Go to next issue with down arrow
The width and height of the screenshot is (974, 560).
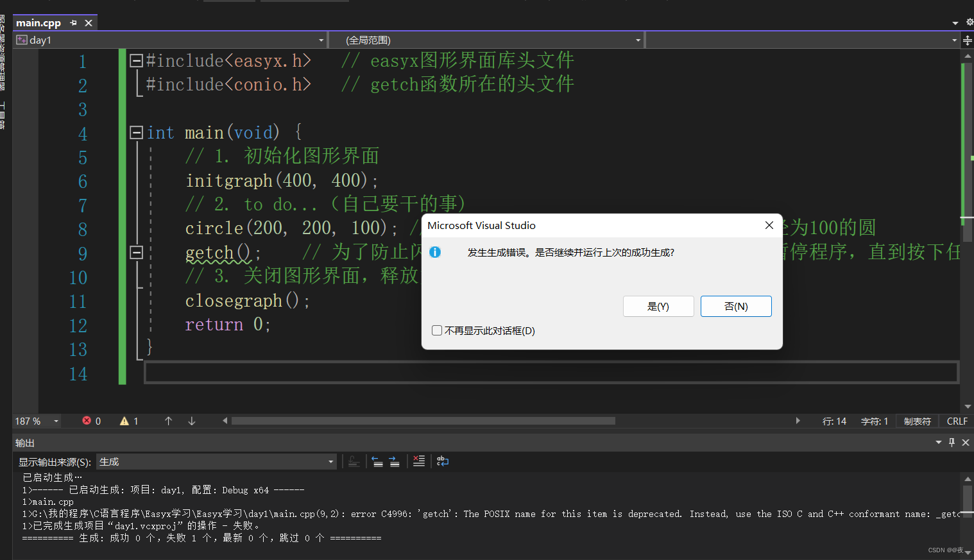tap(192, 421)
